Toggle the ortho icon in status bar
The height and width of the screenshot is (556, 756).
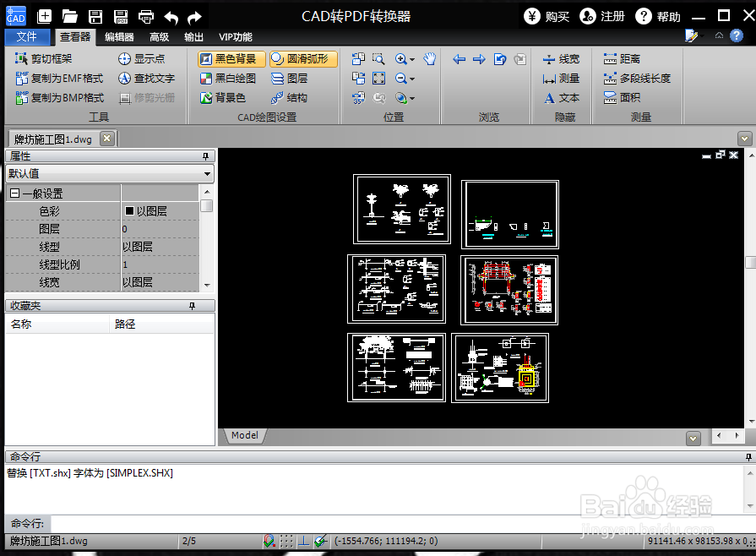click(x=304, y=541)
